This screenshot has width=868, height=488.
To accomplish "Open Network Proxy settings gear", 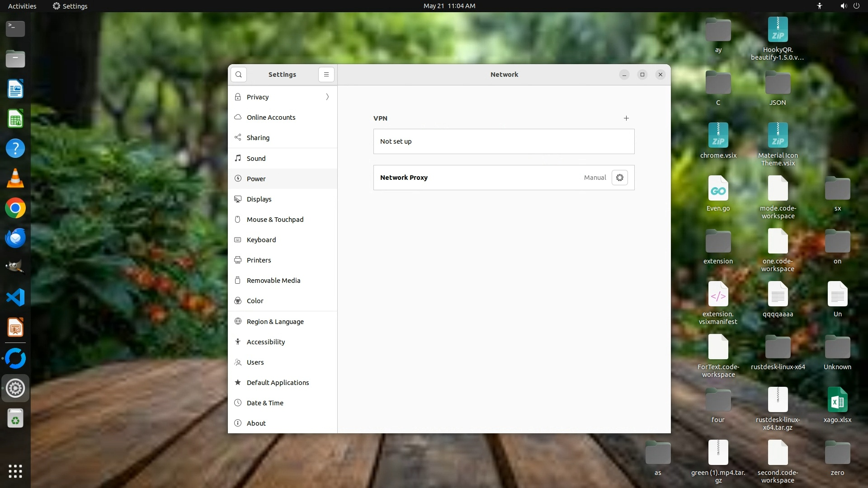I will click(x=619, y=178).
